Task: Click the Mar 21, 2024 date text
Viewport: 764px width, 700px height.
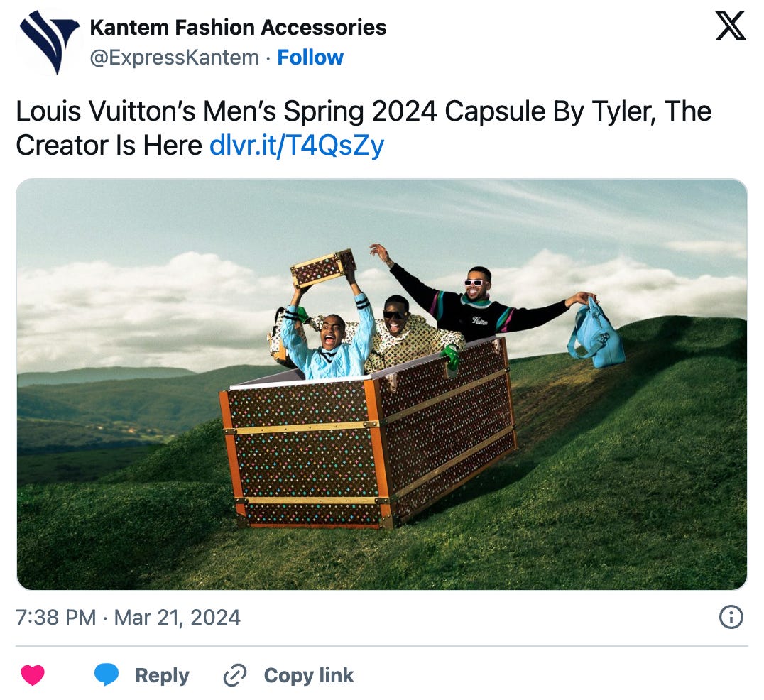Action: point(177,617)
